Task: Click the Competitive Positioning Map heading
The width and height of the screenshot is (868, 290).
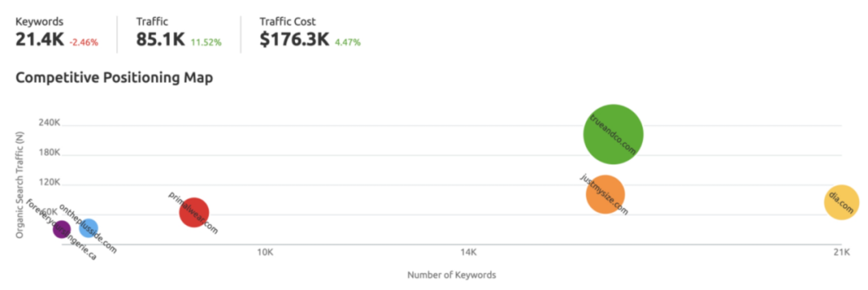Action: tap(114, 78)
